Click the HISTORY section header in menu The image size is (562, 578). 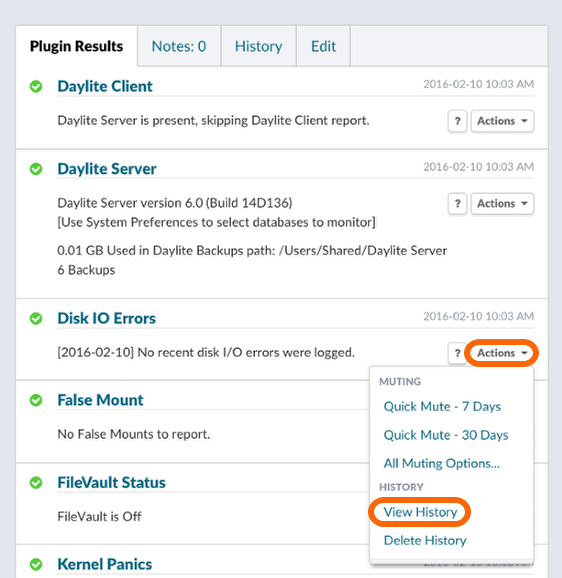401,487
